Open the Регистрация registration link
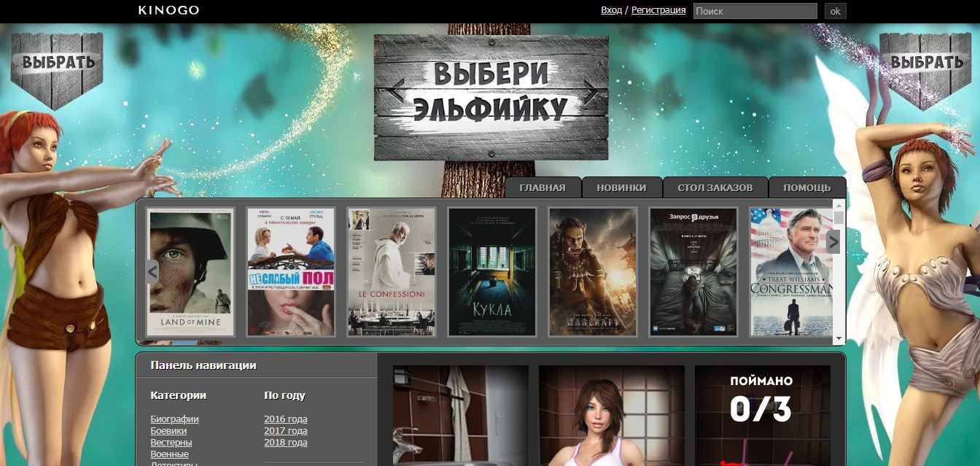The image size is (980, 466). (658, 10)
